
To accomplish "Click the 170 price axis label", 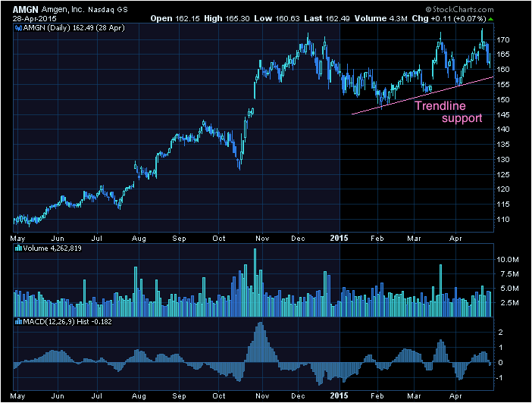I will coord(502,40).
